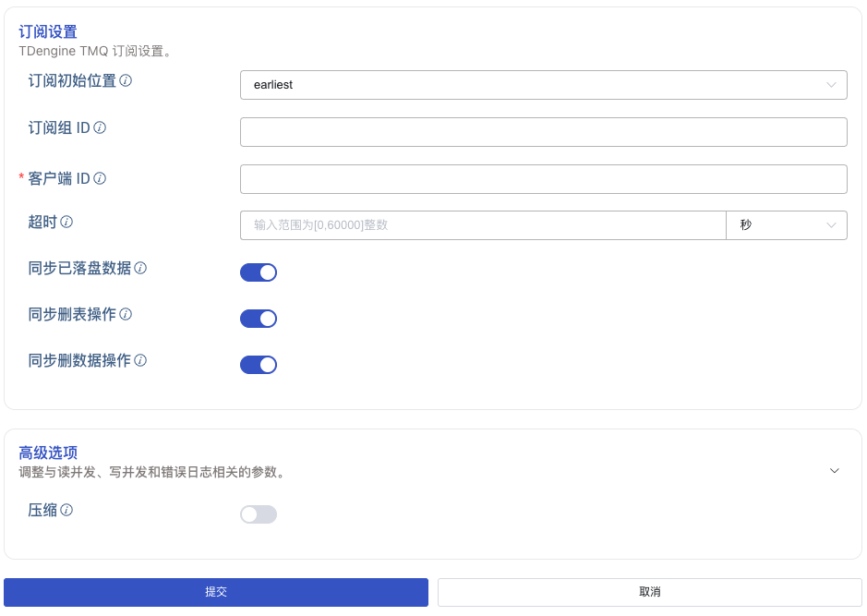Click info icon next to 订阅组 ID
The width and height of the screenshot is (867, 616).
100,127
